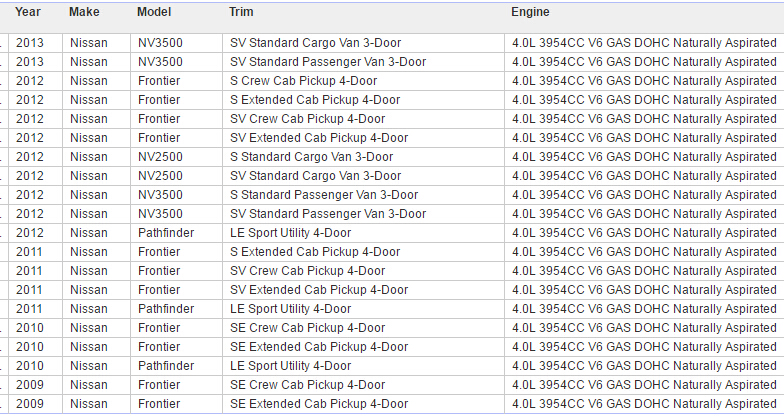Select 2010 SE Extended Cab Pickup 4-Door trim

[319, 347]
